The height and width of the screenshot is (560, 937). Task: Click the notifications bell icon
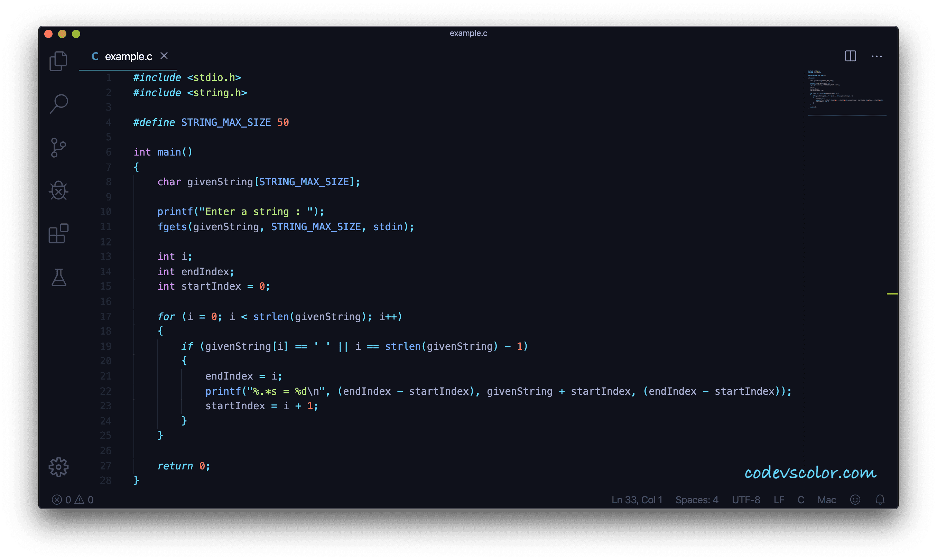coord(880,500)
